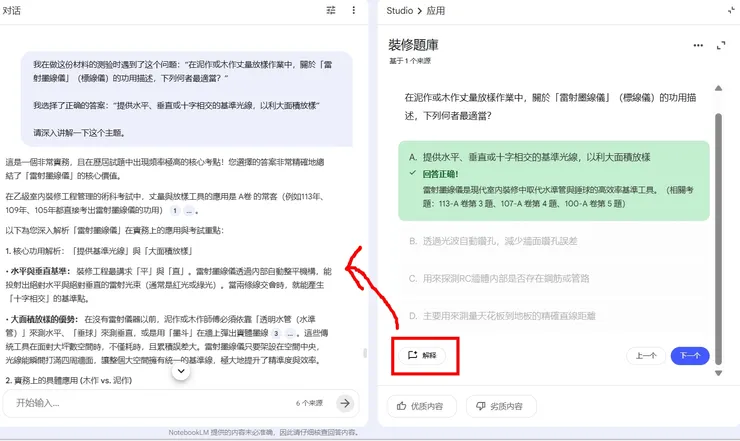The width and height of the screenshot is (740, 441).
Task: Go to next question 下一个
Action: 690,356
